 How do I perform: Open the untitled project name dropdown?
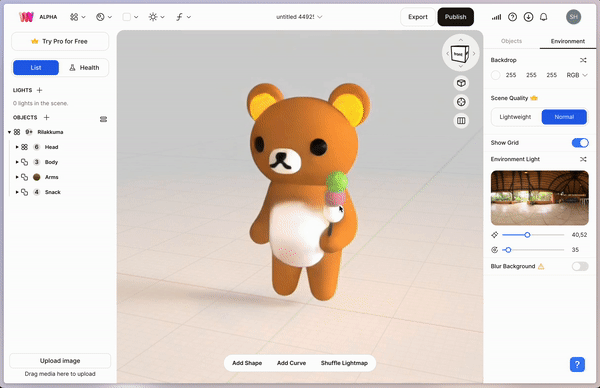point(299,17)
